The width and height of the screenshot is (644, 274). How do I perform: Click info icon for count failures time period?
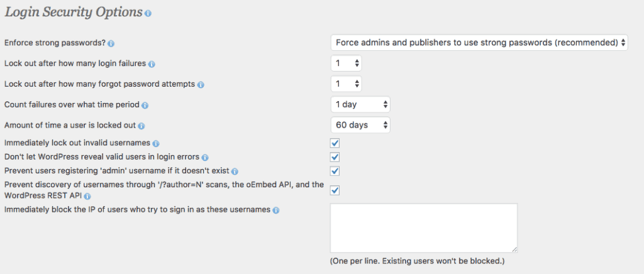[145, 106]
